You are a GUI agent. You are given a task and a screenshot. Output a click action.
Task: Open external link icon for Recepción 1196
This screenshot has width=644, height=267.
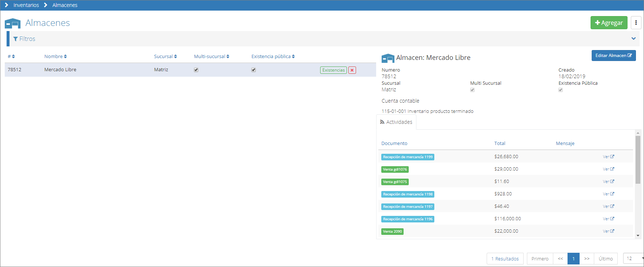tap(612, 219)
